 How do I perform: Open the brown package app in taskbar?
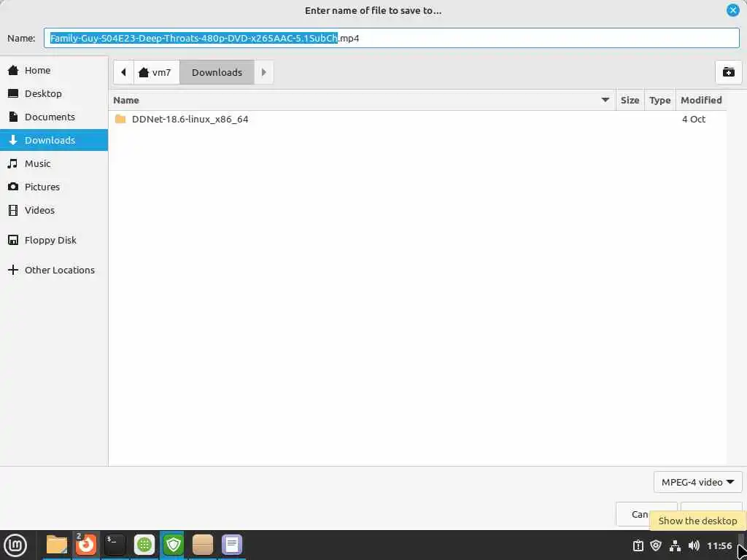point(203,545)
